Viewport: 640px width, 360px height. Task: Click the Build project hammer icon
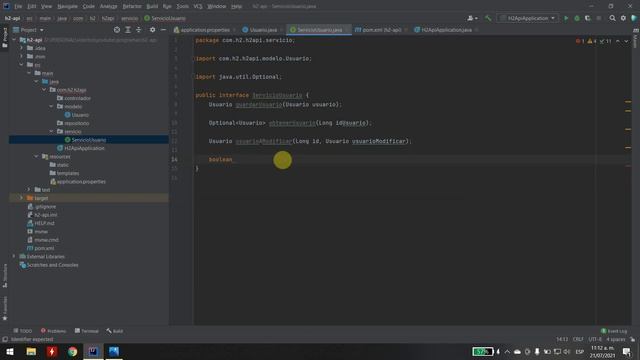pyautogui.click(x=488, y=18)
